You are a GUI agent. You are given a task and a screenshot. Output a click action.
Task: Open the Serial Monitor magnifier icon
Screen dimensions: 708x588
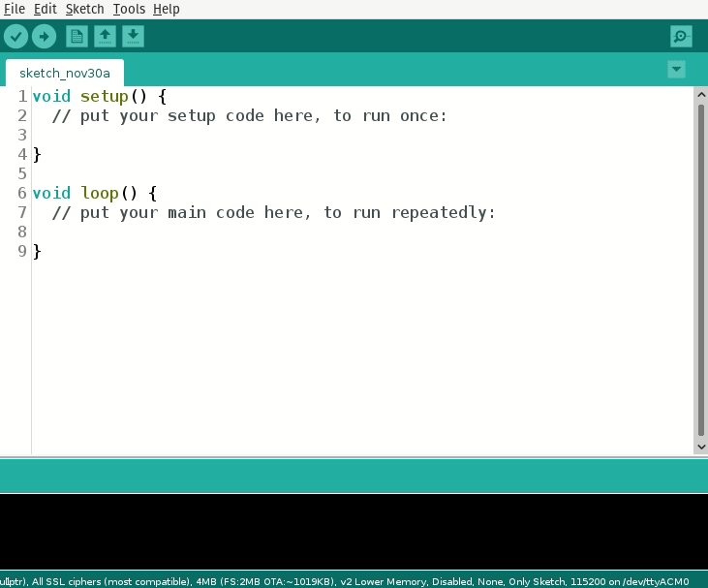coord(681,37)
